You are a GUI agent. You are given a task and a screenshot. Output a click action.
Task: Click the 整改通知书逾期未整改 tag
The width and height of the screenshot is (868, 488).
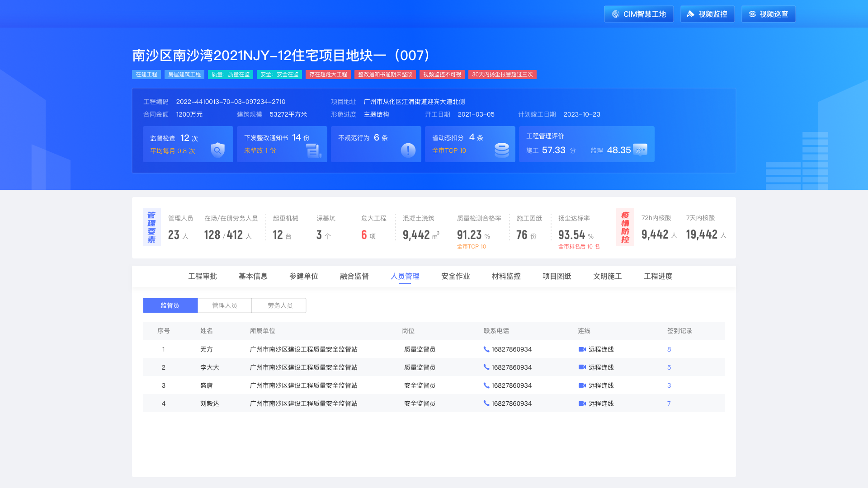[x=385, y=75]
